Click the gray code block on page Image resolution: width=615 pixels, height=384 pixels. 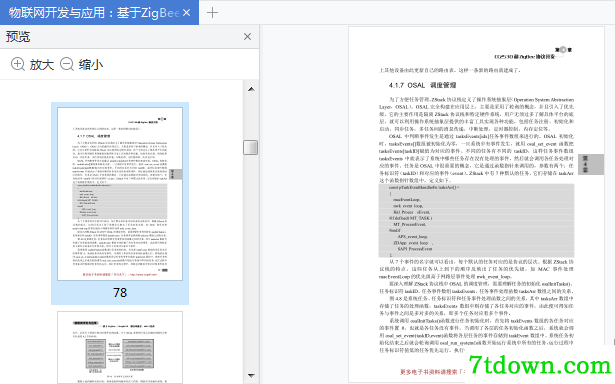pos(476,220)
